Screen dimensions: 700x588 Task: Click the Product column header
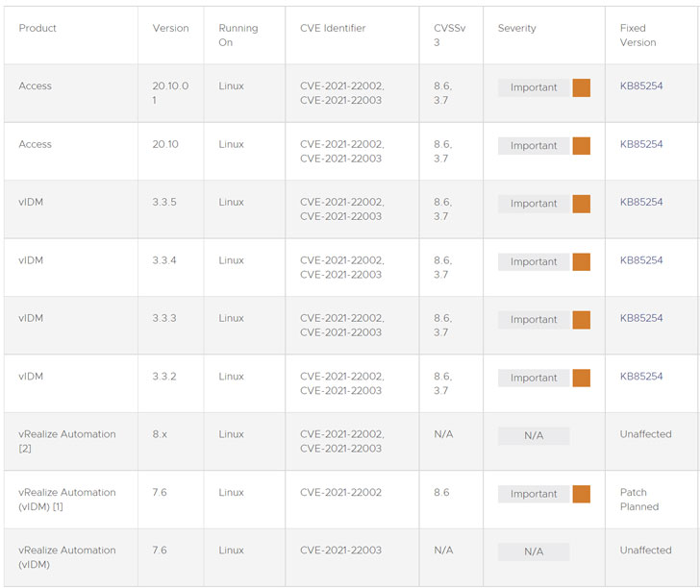pyautogui.click(x=37, y=29)
